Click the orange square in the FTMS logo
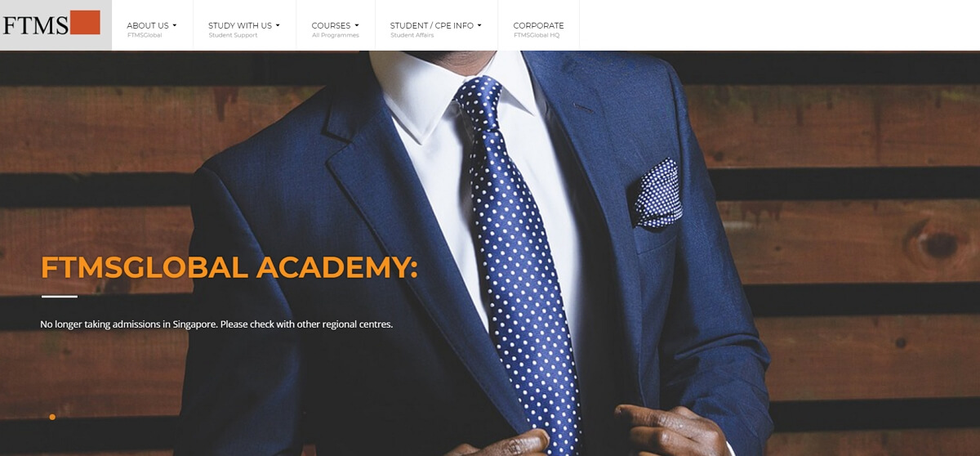 (85, 22)
